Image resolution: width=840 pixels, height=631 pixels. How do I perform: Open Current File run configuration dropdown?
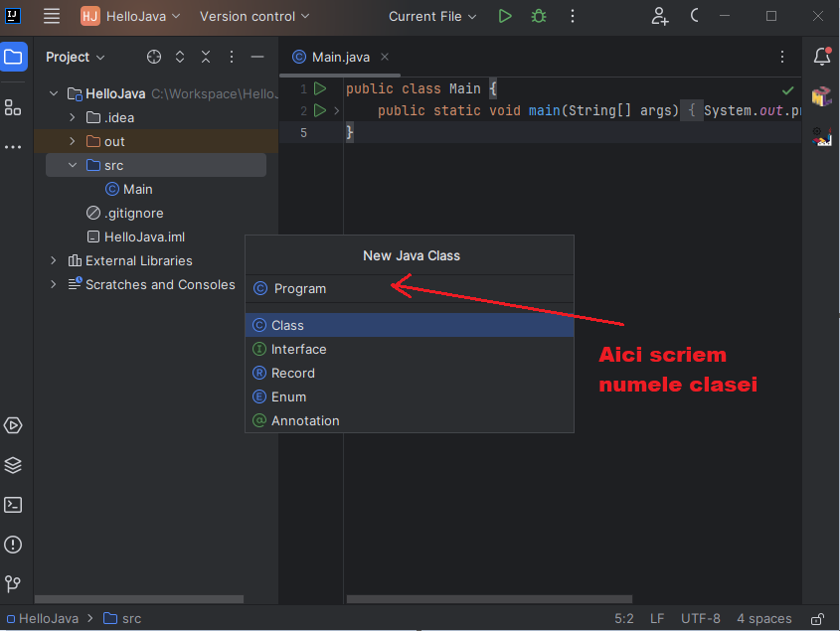pos(432,17)
